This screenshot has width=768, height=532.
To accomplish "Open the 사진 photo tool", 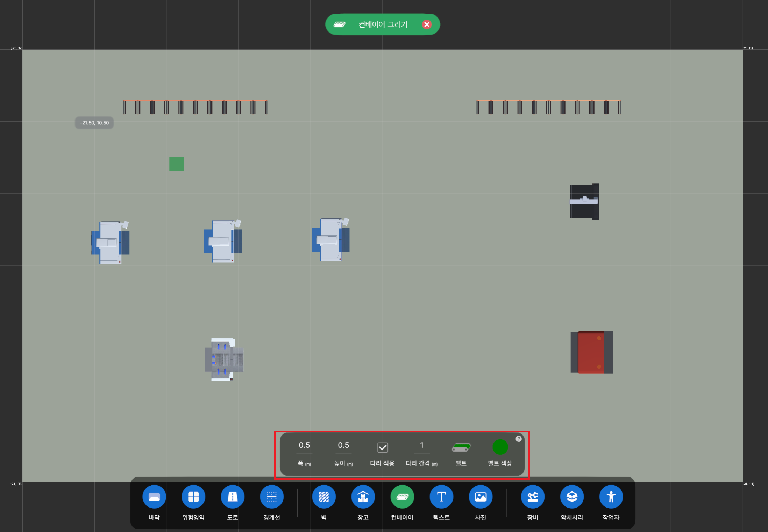I will [481, 497].
